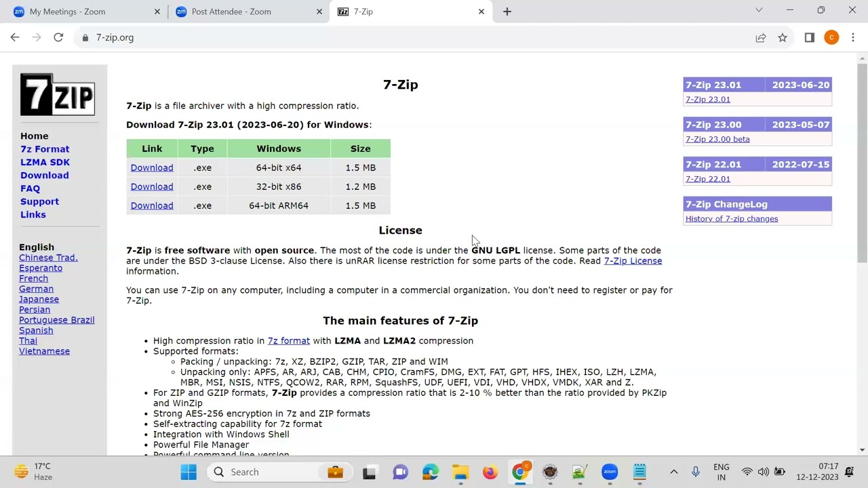Open the 7z Format sidebar link
868x488 pixels.
pyautogui.click(x=45, y=149)
